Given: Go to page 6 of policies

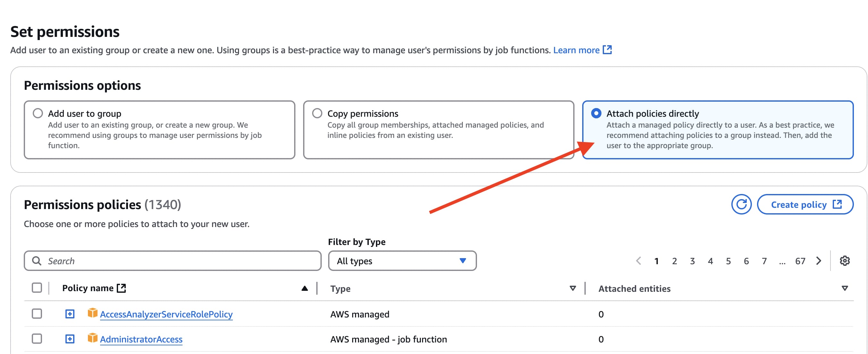Looking at the screenshot, I should click(746, 261).
